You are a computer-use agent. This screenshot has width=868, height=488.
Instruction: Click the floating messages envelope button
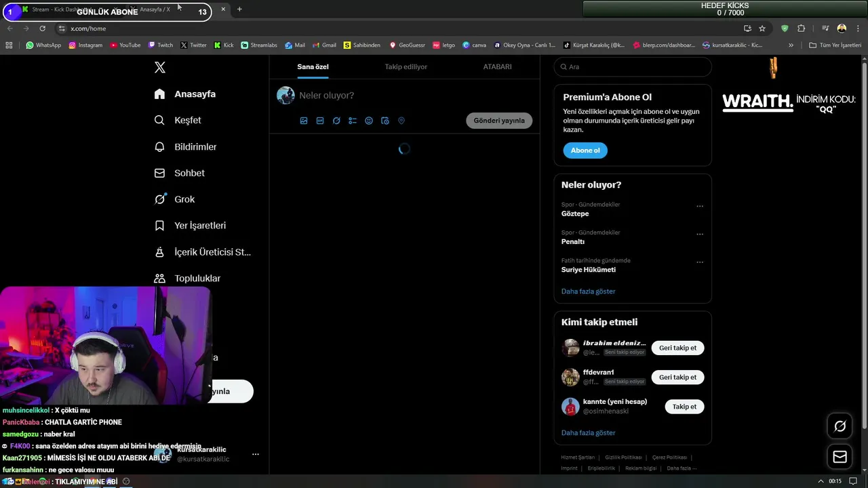point(840,457)
